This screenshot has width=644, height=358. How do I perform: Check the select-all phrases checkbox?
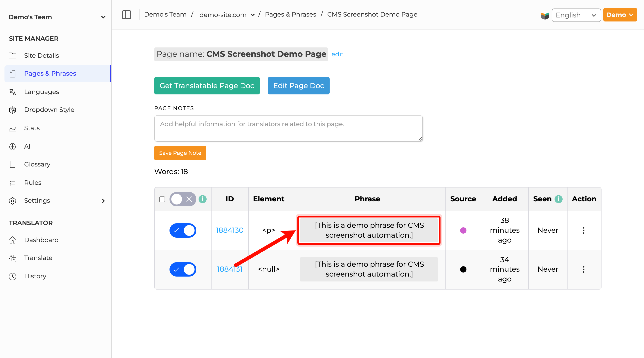[162, 199]
